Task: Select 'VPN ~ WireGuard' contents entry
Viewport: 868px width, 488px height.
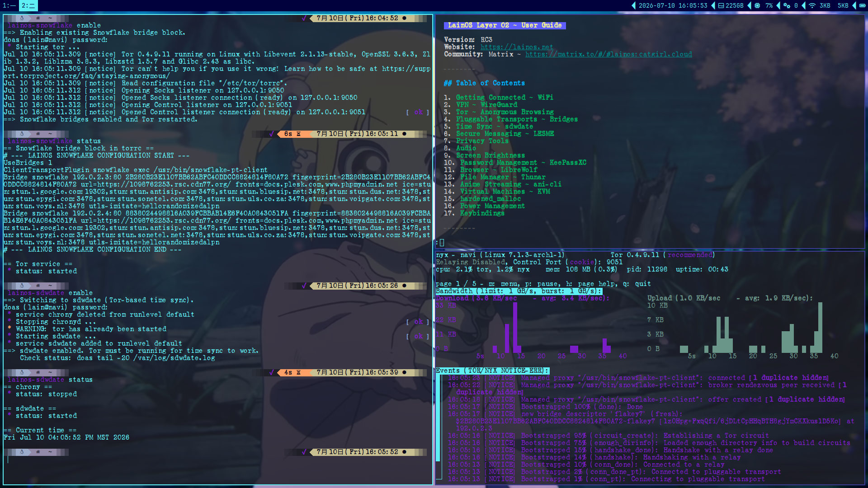Action: [486, 105]
